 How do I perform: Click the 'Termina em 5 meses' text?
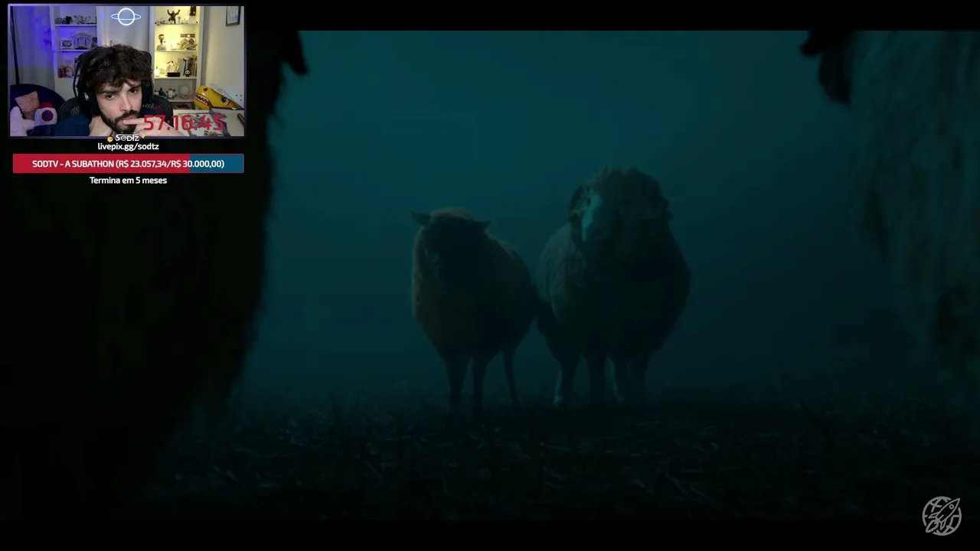128,181
